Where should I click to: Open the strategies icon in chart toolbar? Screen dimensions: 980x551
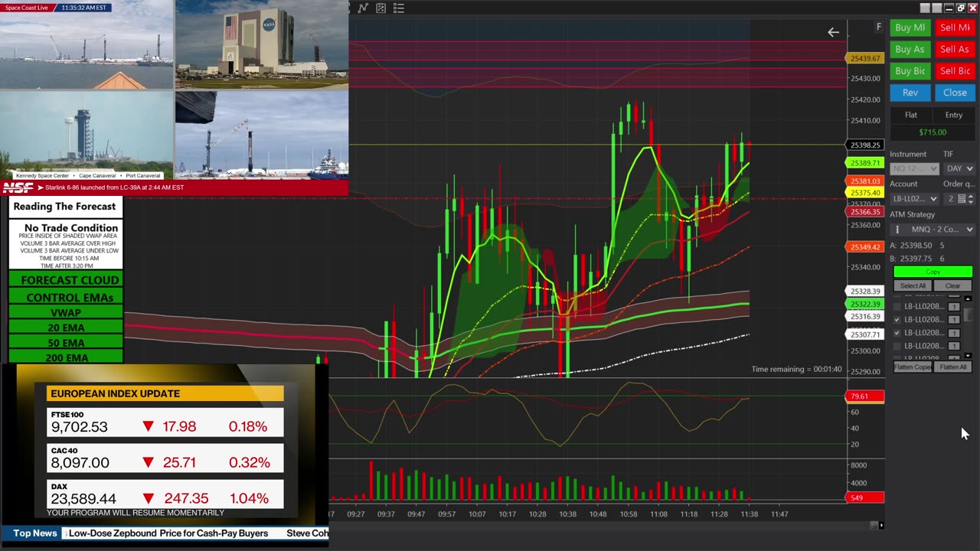tap(381, 8)
